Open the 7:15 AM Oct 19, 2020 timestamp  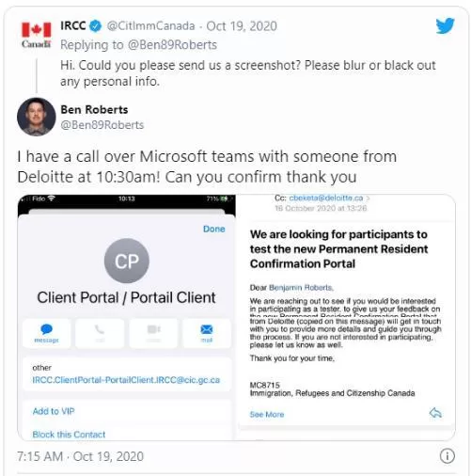pyautogui.click(x=80, y=456)
